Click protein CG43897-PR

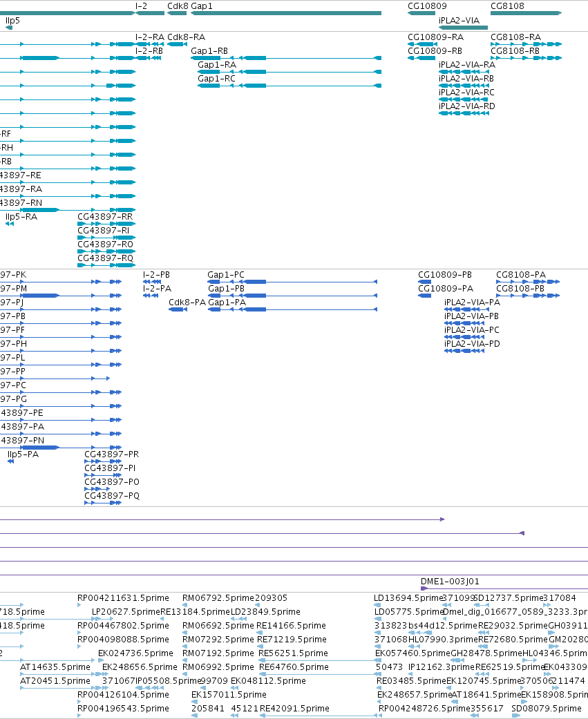(x=111, y=454)
